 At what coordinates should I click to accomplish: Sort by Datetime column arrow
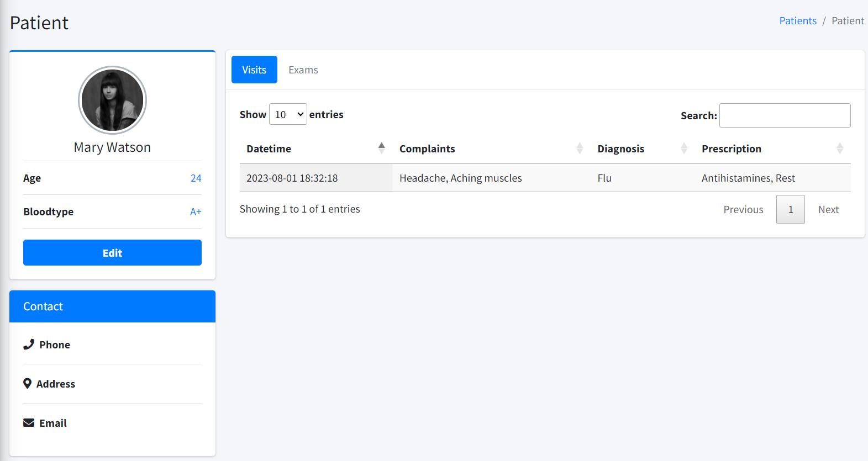(x=381, y=148)
